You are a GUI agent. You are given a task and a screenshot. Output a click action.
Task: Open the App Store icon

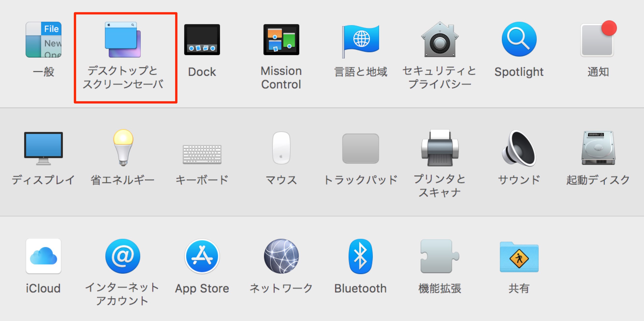[x=202, y=256]
